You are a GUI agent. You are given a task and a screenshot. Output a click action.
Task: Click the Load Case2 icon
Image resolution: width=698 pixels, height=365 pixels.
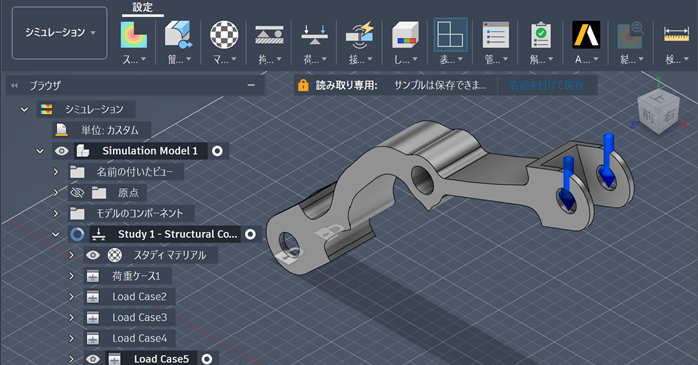point(93,296)
